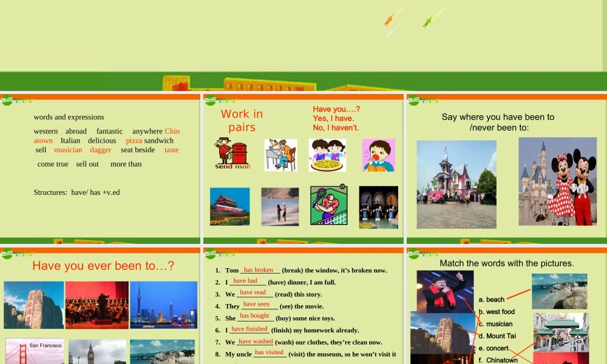
Task: Select the boy reading a book clipart
Action: 379,155
